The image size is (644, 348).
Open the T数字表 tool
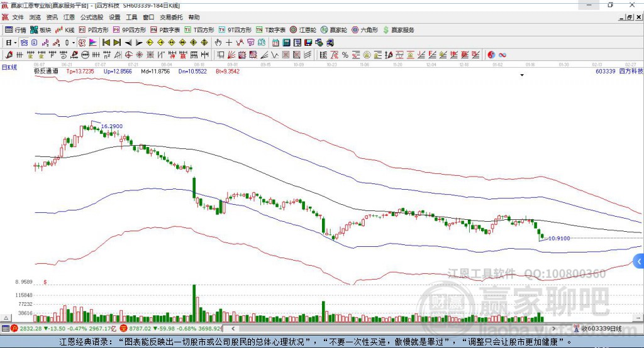coord(270,30)
